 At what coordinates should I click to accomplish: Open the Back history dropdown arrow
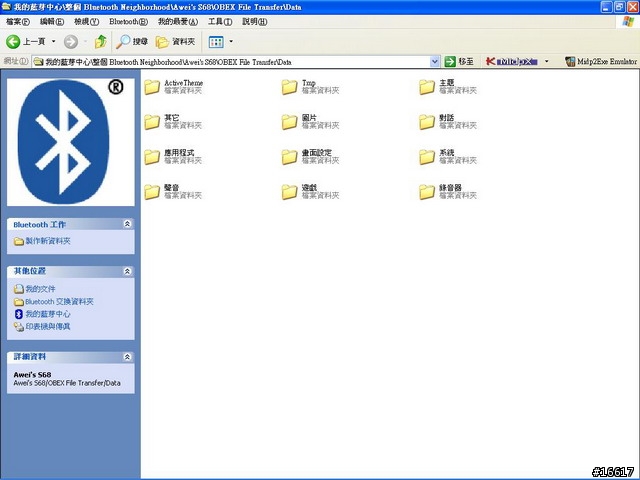pos(53,42)
